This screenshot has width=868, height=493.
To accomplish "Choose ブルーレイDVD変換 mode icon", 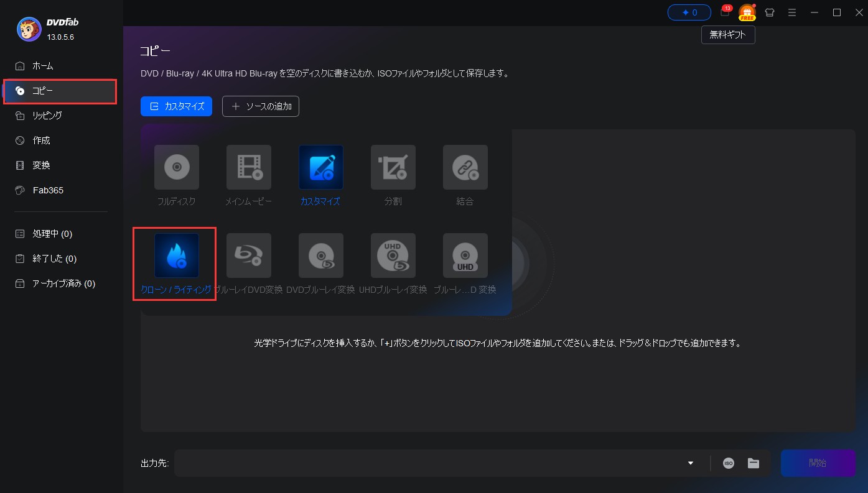I will (x=249, y=256).
